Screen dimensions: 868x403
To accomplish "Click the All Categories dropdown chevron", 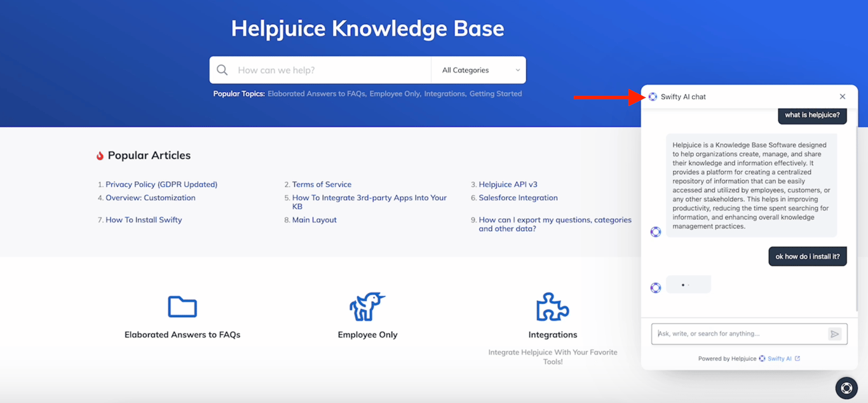I will [x=517, y=70].
